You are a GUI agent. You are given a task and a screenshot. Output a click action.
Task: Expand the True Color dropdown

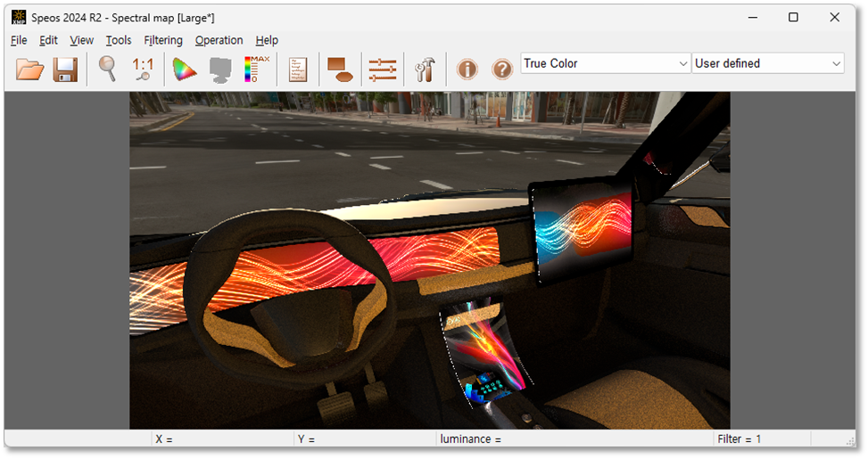tap(606, 63)
